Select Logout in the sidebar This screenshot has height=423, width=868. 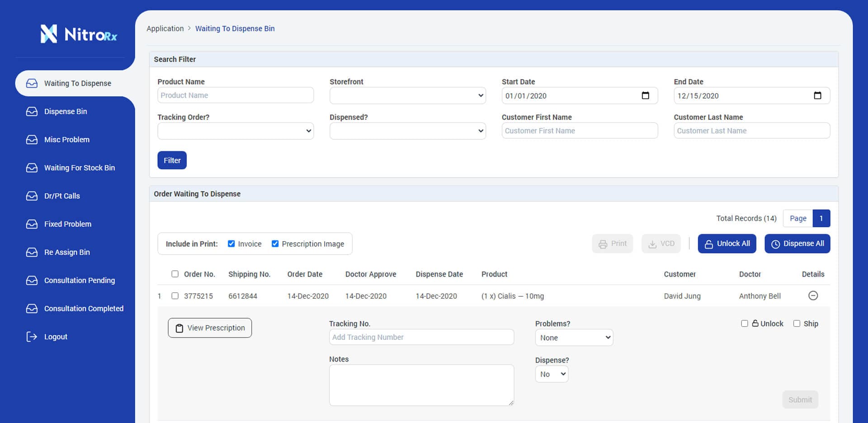[x=56, y=337]
